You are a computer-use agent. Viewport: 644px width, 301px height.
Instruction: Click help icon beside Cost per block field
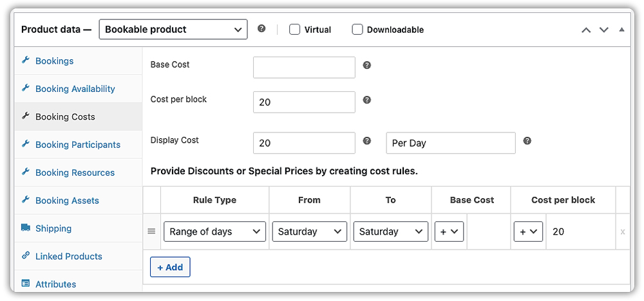[367, 100]
